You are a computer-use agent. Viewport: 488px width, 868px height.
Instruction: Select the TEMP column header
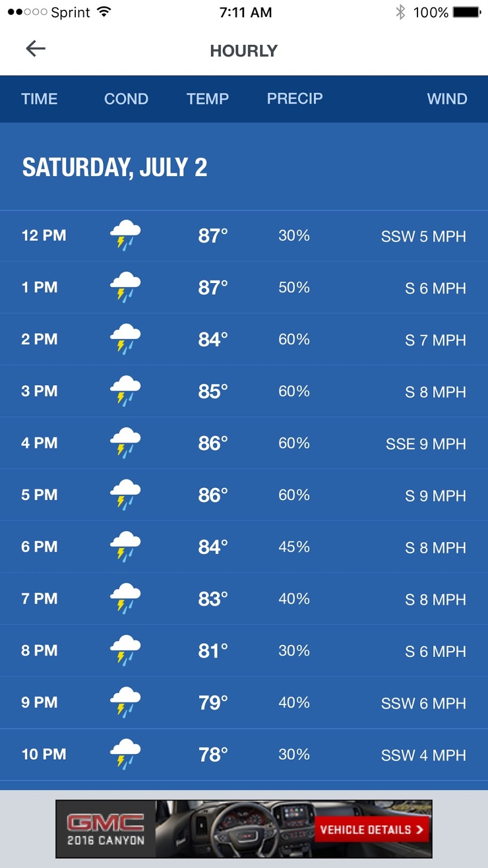click(208, 99)
